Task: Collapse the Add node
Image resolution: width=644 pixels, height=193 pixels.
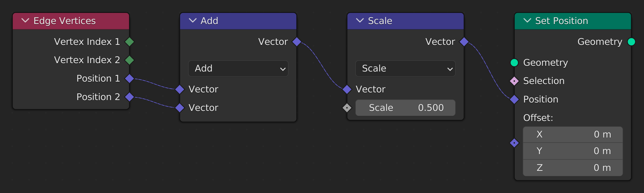Action: click(192, 21)
